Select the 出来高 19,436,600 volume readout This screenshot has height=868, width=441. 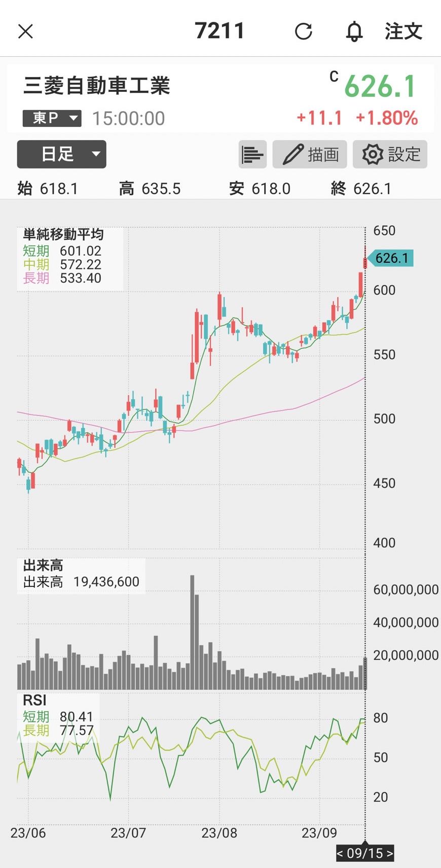point(81,581)
